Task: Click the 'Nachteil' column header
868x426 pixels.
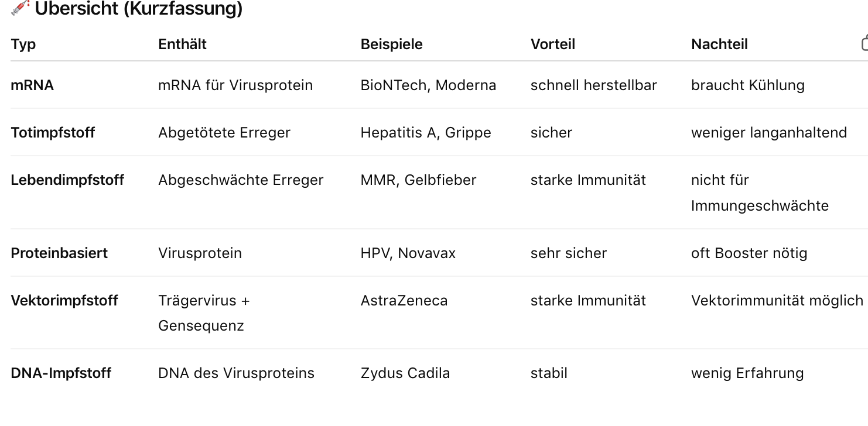Action: click(719, 44)
